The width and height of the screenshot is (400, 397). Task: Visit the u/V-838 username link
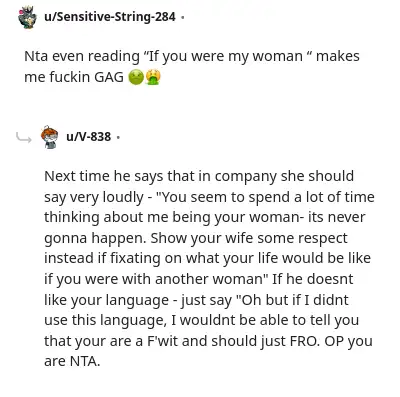(89, 136)
